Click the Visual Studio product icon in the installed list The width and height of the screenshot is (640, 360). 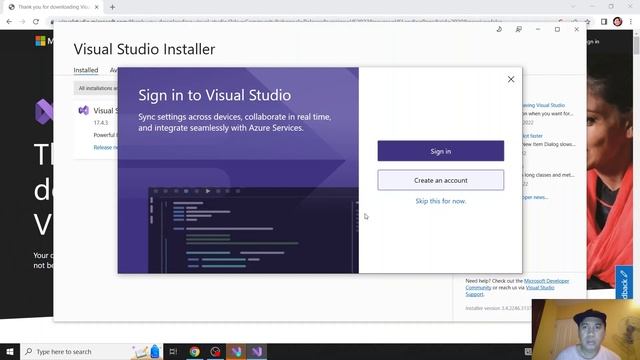click(x=84, y=111)
